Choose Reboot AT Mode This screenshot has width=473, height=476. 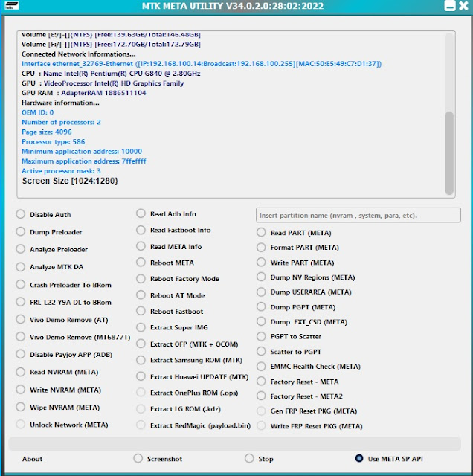coord(141,295)
